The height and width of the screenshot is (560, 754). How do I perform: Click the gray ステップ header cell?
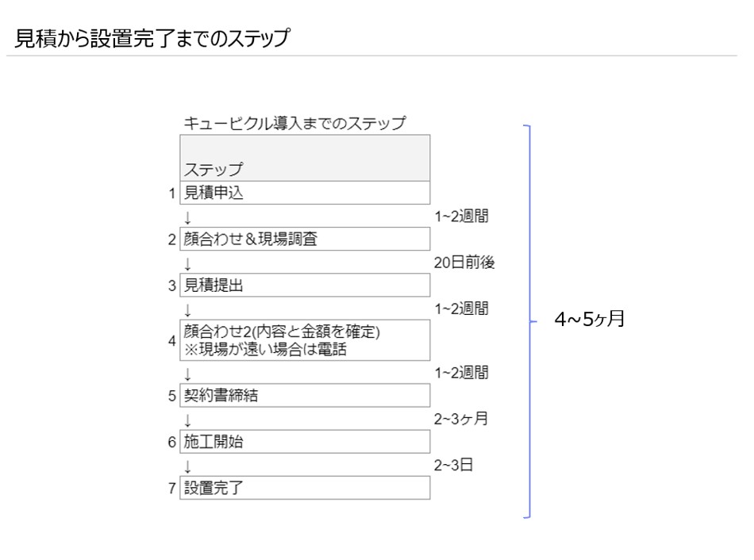(x=305, y=158)
